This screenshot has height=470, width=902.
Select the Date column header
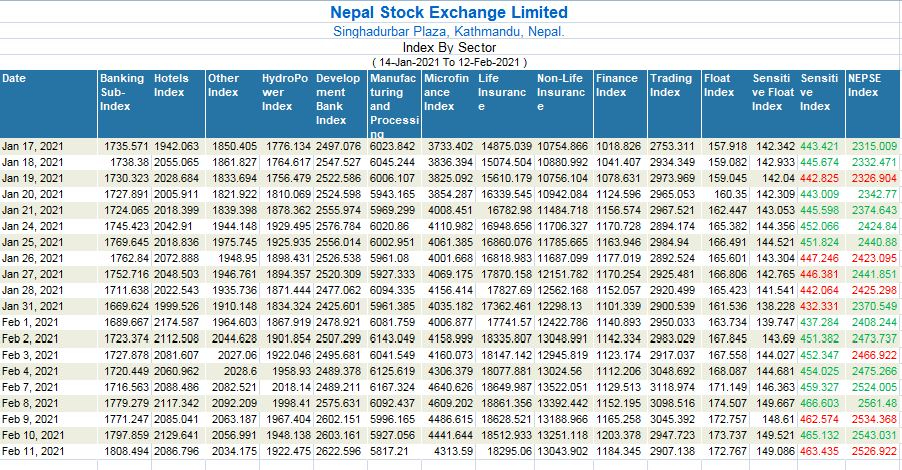coord(14,78)
